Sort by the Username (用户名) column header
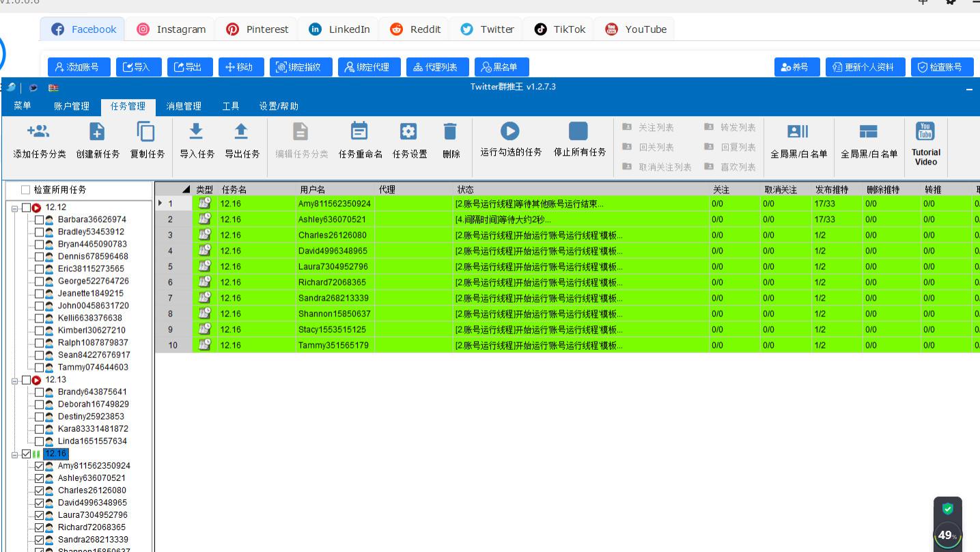The width and height of the screenshot is (980, 552). coord(335,189)
